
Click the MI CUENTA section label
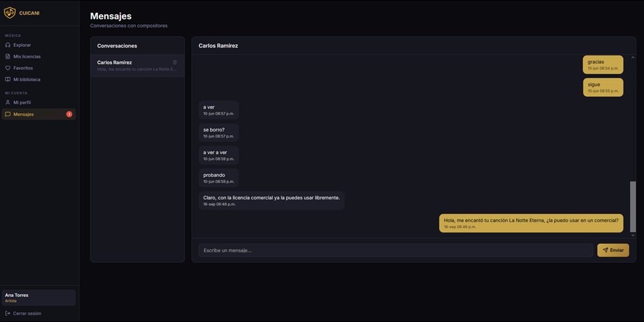[x=16, y=93]
